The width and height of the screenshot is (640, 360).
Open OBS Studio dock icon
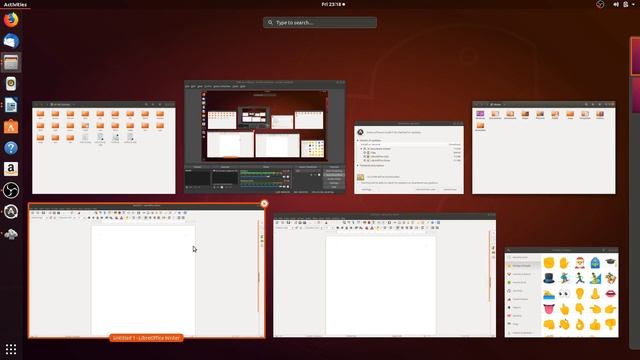[11, 190]
